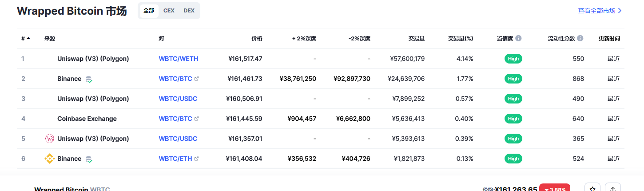Open the Coinbase Exchange source link
This screenshot has width=644, height=191.
[x=87, y=119]
